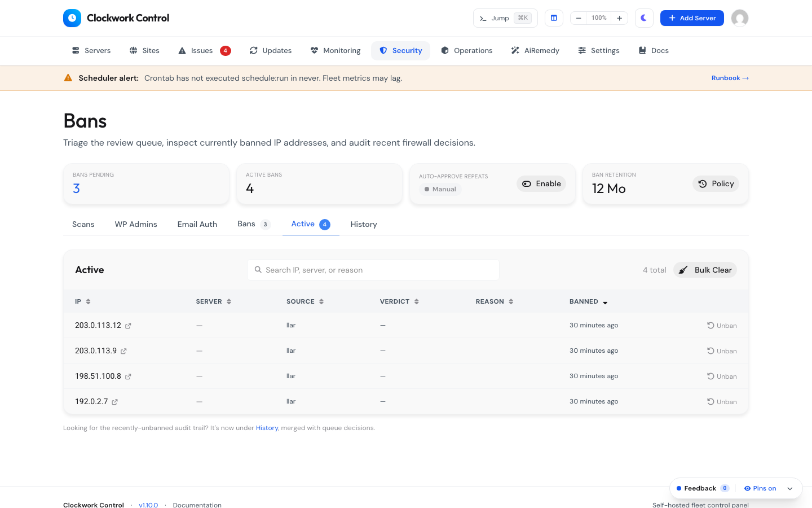Switch to the Email Auth tab
This screenshot has width=812, height=508.
[197, 224]
